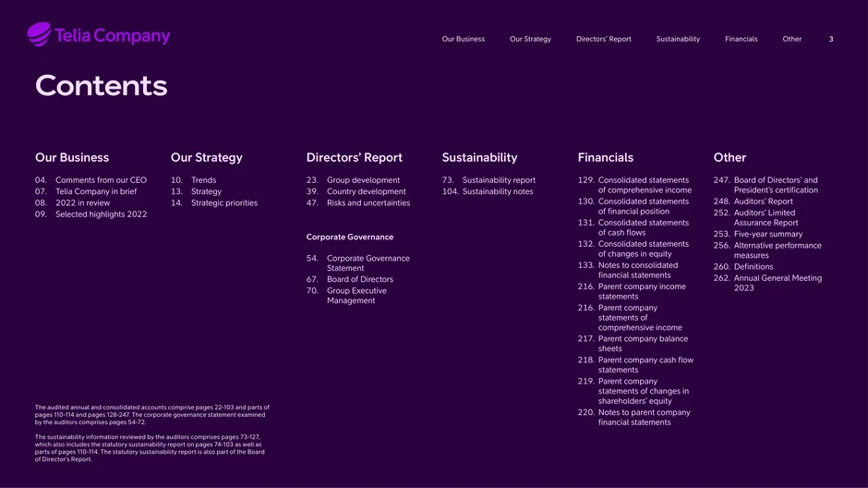Click the Other column heading
Viewport: 868px width, 488px height.
729,157
